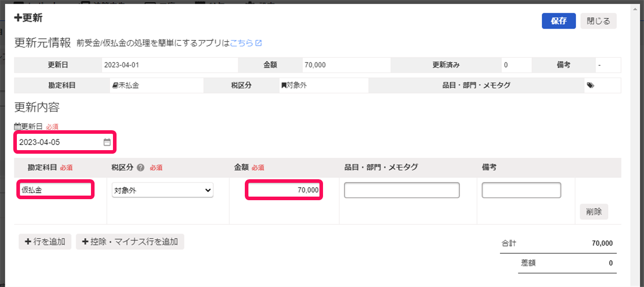Click the 更新内容 section heading
644x287 pixels.
[37, 107]
